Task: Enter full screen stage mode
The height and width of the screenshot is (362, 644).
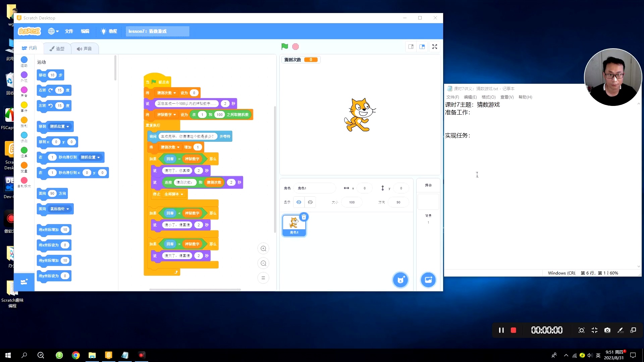Action: pyautogui.click(x=434, y=47)
